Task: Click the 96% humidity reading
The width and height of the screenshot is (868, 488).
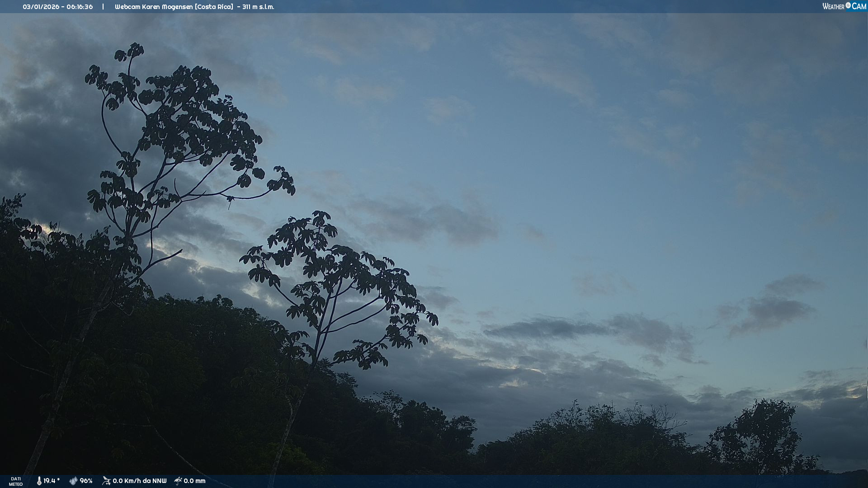Action: point(86,481)
